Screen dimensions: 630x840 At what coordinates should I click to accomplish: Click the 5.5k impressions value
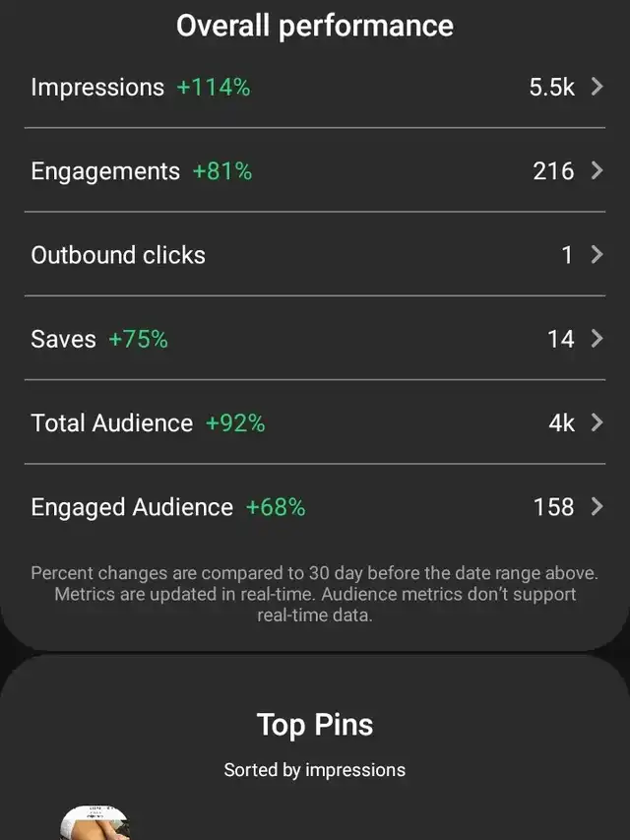[x=552, y=88]
